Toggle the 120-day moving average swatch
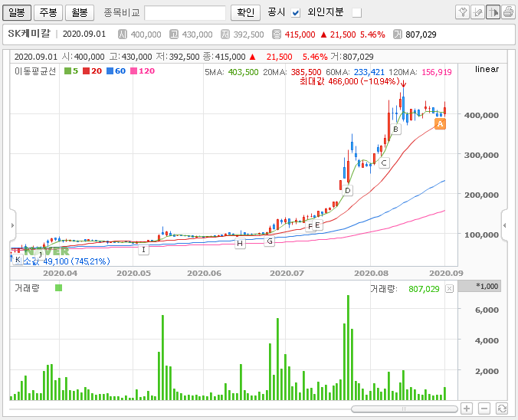The image size is (518, 420). [x=134, y=71]
